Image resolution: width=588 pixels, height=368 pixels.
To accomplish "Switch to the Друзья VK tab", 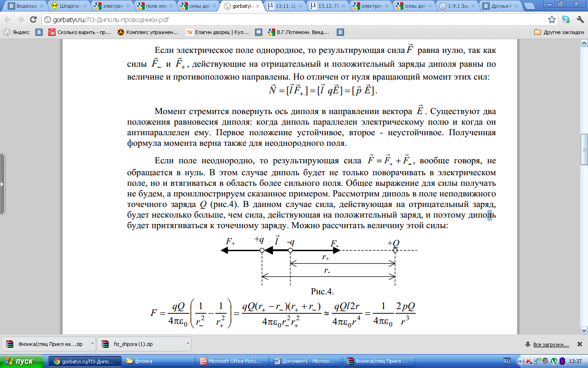I will 501,6.
